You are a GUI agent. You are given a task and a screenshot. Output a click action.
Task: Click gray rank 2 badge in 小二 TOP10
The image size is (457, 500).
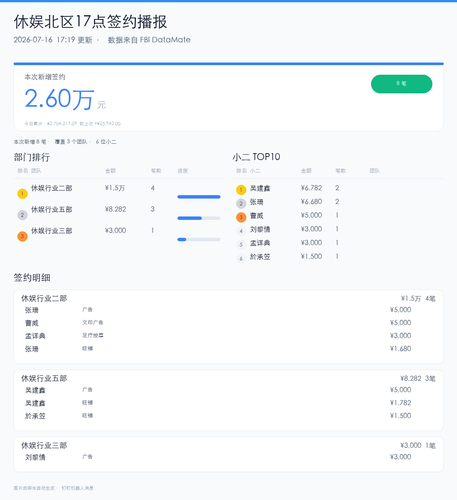coord(241,203)
